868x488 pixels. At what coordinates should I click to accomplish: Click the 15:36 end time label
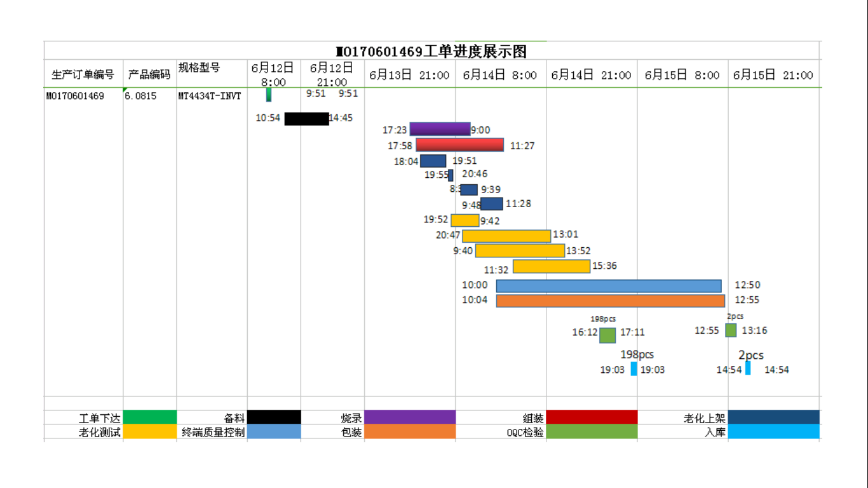pyautogui.click(x=604, y=266)
